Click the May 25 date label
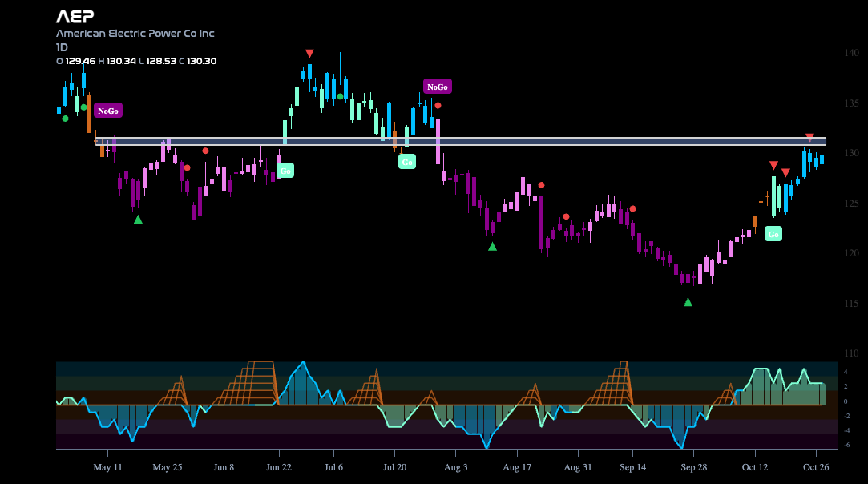The height and width of the screenshot is (484, 868). (168, 467)
